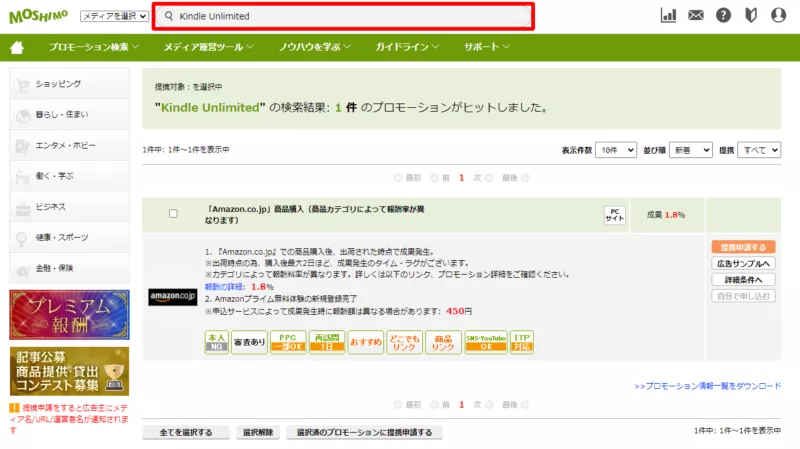This screenshot has height=449, width=800.
Task: Open the 並び順 新着 dropdown
Action: (x=691, y=150)
